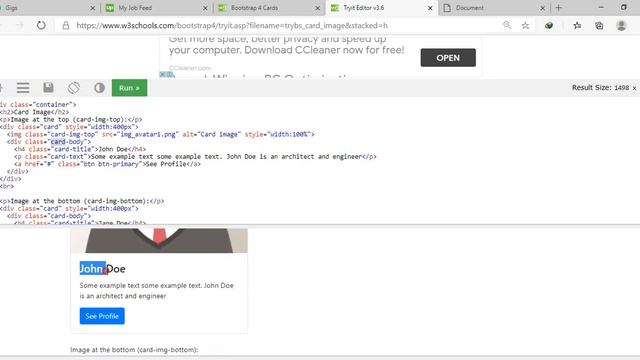The width and height of the screenshot is (640, 360).
Task: Switch to the Document tab
Action: (x=494, y=8)
